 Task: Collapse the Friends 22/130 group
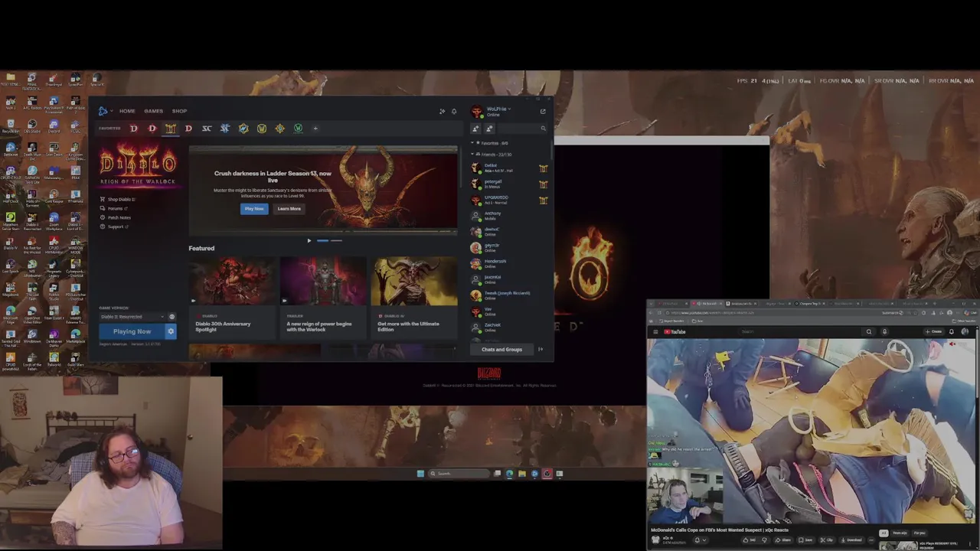coord(492,155)
